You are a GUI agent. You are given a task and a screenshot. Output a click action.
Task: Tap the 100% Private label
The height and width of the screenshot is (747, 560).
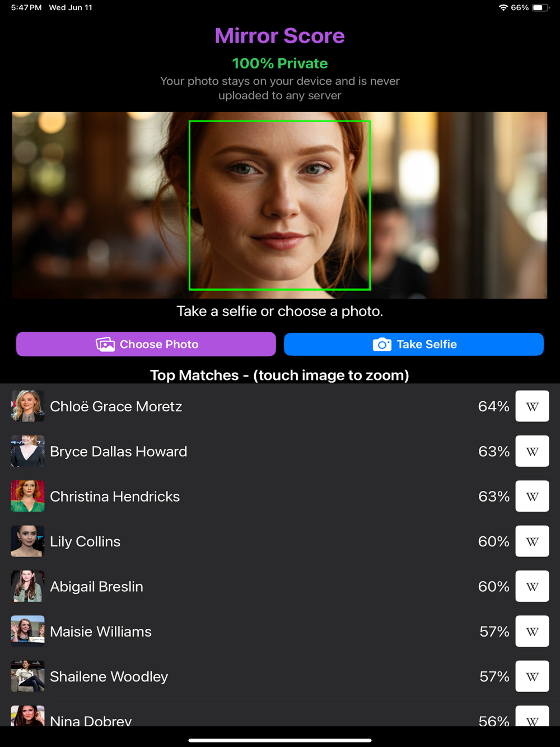(280, 63)
